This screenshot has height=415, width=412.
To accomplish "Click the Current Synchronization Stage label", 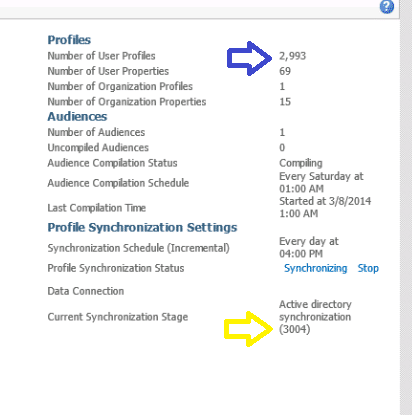I will click(118, 317).
